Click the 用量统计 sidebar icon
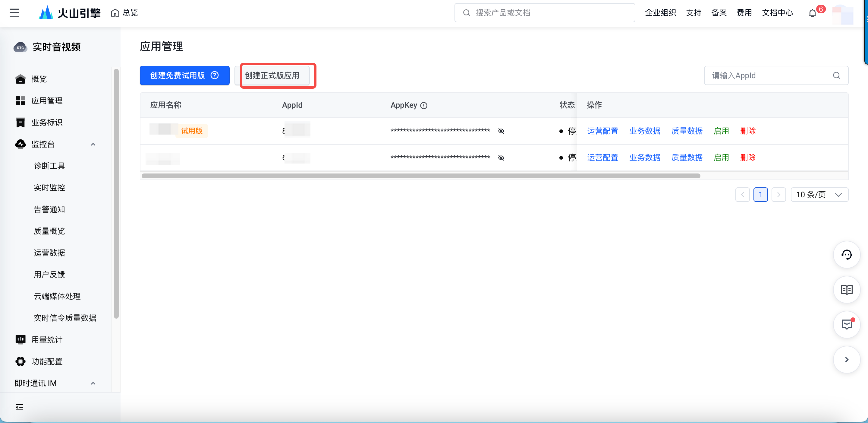 20,339
